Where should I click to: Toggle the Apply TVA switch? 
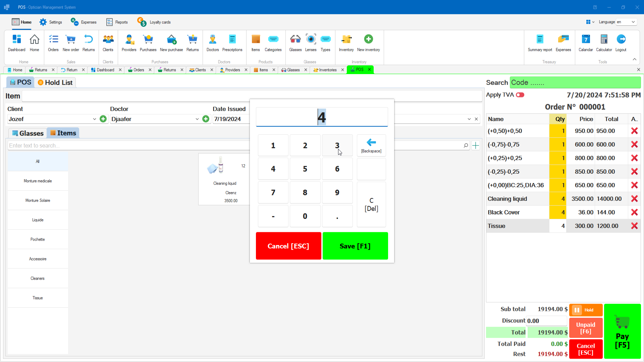tap(520, 95)
